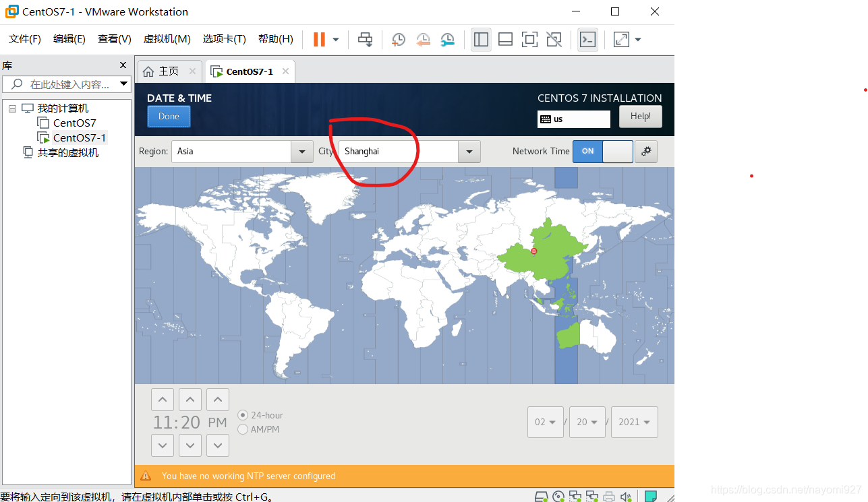Select CentOS7-1 in the library tree
The height and width of the screenshot is (502, 868).
tap(80, 137)
